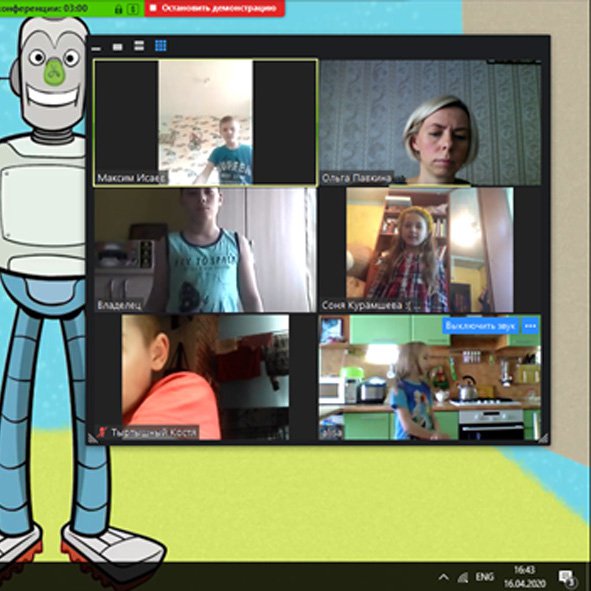Click the green shield icon beside lock
Screen dimensions: 591x591
(133, 9)
